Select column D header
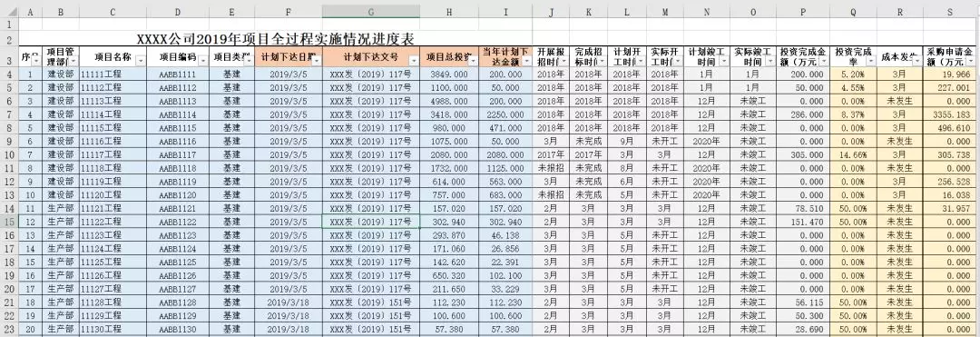The height and width of the screenshot is (337, 980). click(178, 11)
